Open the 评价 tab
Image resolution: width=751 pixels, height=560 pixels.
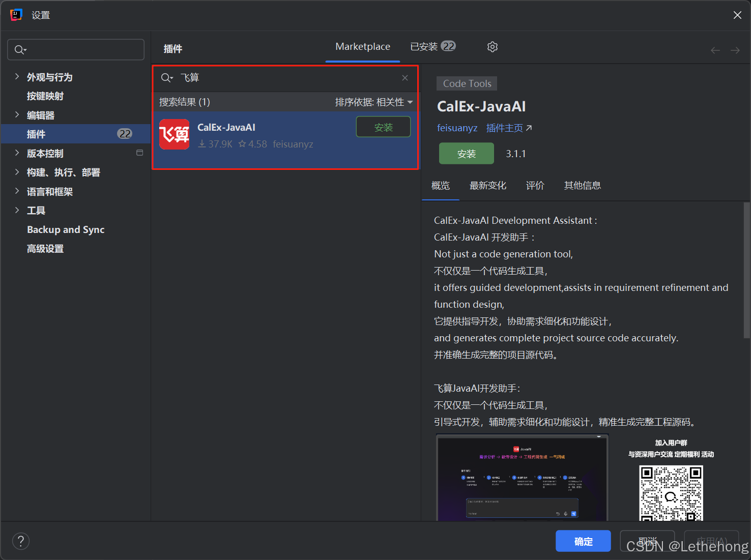point(535,186)
